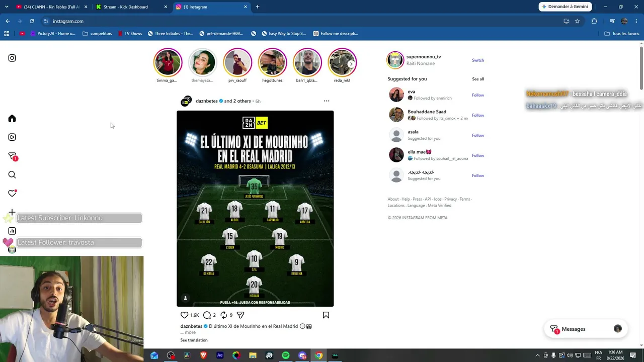Open the Pictory.AI bookmark
The image size is (644, 362).
(x=53, y=34)
